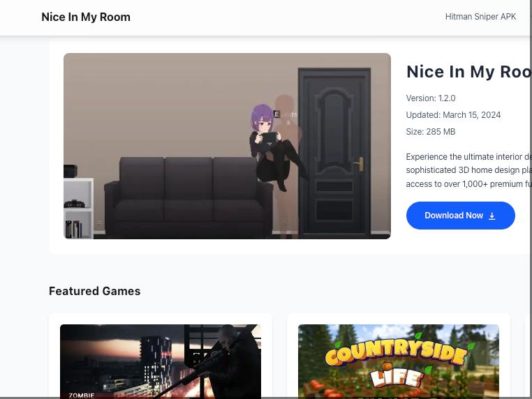The image size is (532, 399).
Task: Open the Hitman Sniper APK nav link
Action: point(480,17)
